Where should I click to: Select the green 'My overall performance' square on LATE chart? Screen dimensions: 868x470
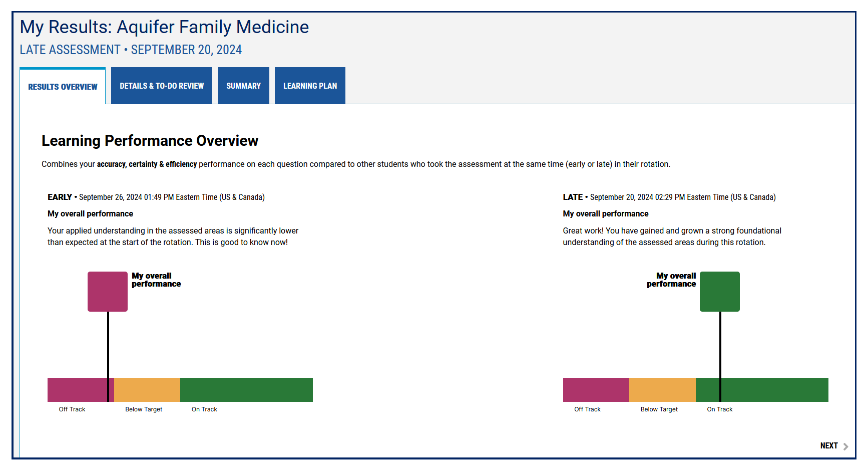(x=720, y=291)
